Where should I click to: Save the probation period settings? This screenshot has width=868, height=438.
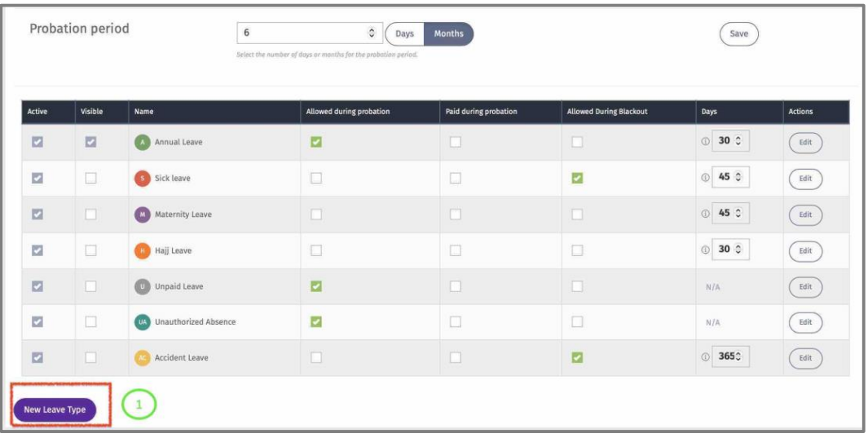[738, 33]
